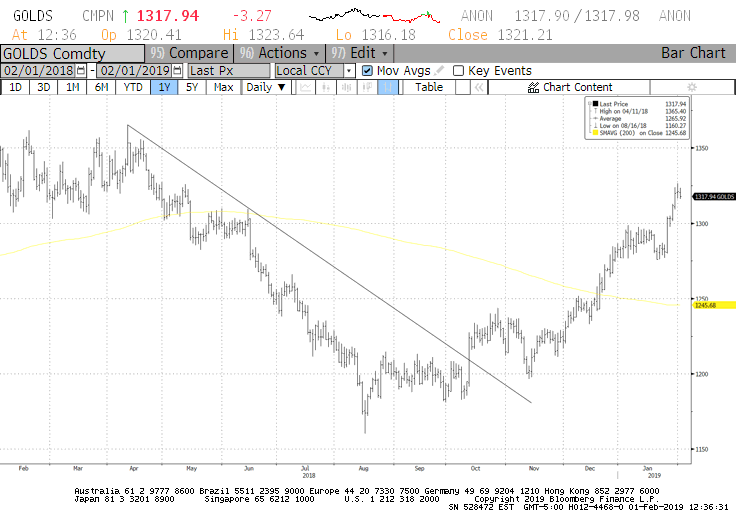Enable the Key Events checkbox
Image resolution: width=736 pixels, height=530 pixels.
click(x=458, y=71)
